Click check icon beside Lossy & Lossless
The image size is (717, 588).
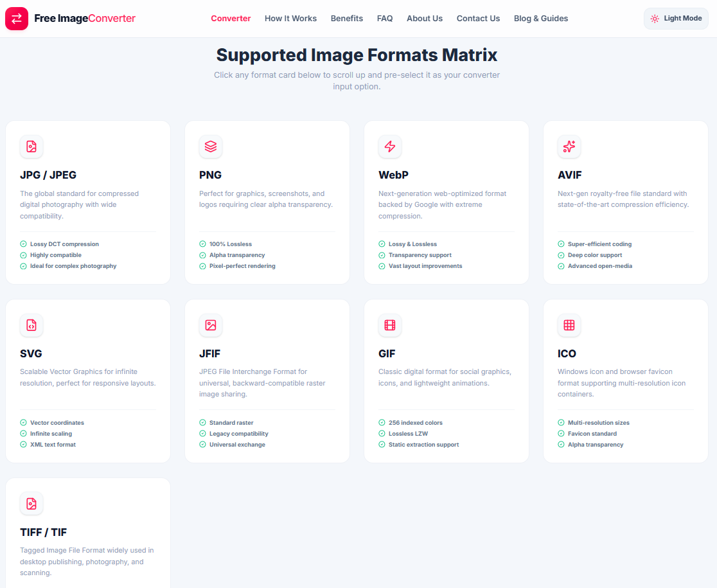(382, 244)
